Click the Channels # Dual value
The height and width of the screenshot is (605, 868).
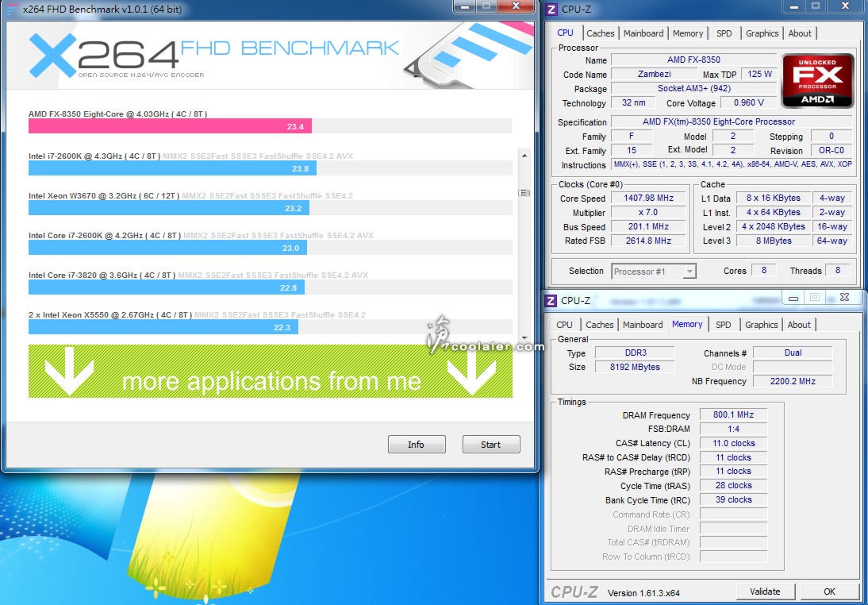[x=792, y=353]
